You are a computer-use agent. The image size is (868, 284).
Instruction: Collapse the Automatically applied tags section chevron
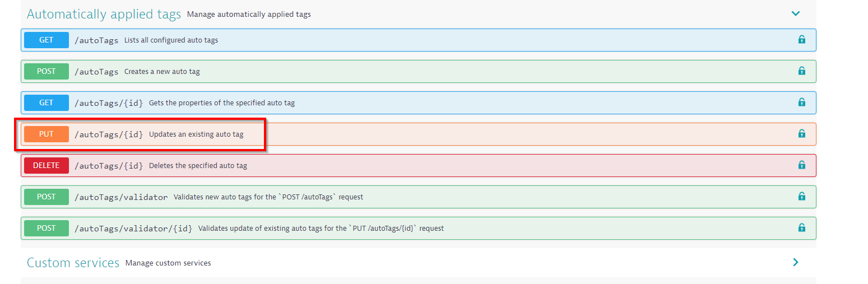[x=795, y=13]
